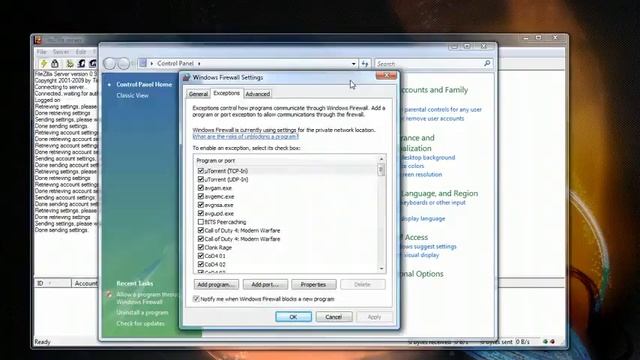Click the Language, and Region heading
The image size is (640, 360).
point(439,193)
